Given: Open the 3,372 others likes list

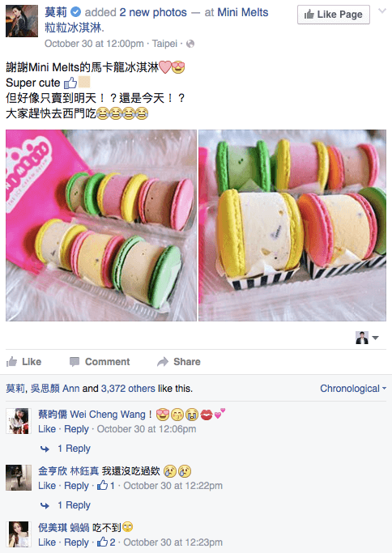Looking at the screenshot, I should point(128,389).
